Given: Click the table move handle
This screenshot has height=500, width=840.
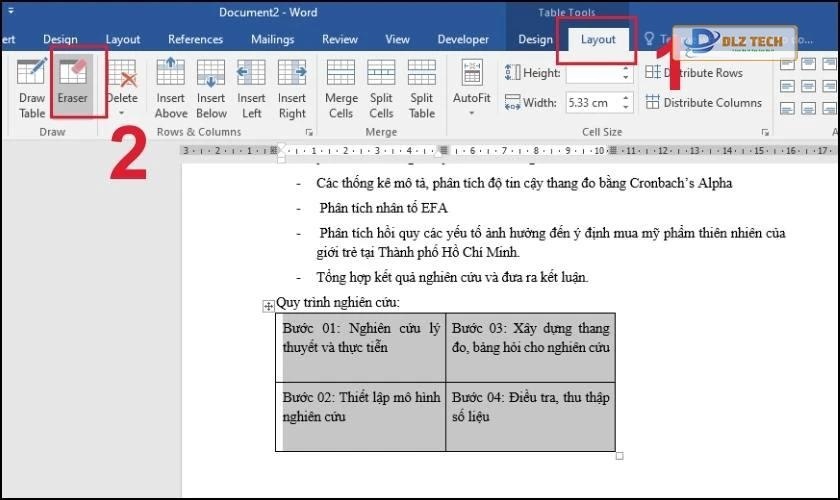Looking at the screenshot, I should click(268, 306).
